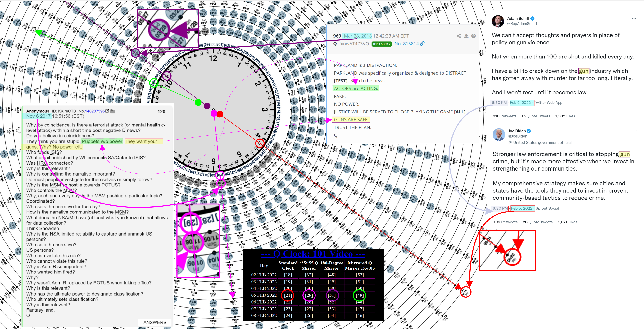Click the share icon on Q post 969

coord(459,36)
